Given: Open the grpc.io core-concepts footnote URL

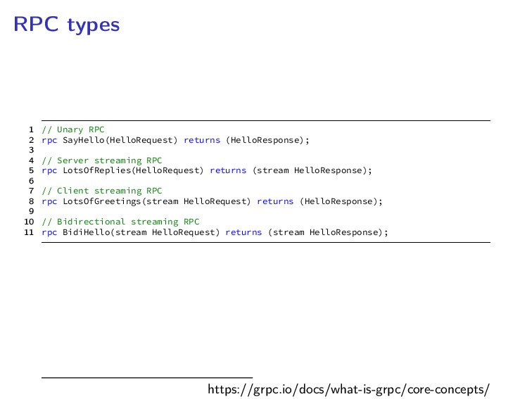Looking at the screenshot, I should pos(349,390).
